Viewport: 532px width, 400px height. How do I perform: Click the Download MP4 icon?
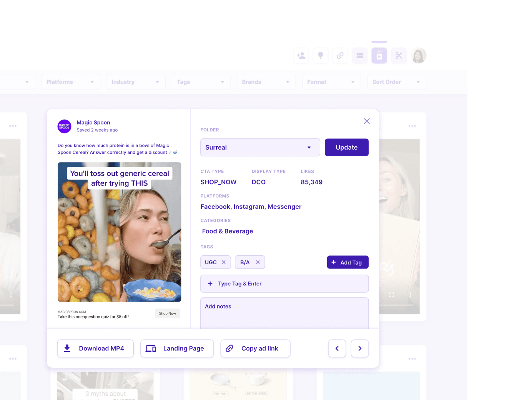[x=67, y=348]
